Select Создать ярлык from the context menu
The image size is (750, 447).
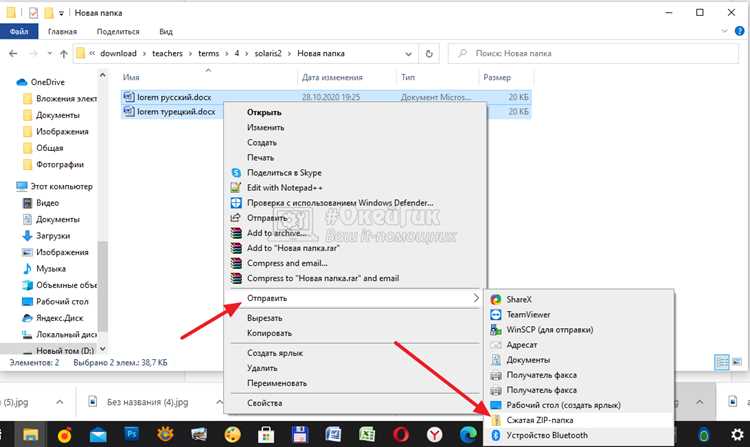click(x=275, y=353)
